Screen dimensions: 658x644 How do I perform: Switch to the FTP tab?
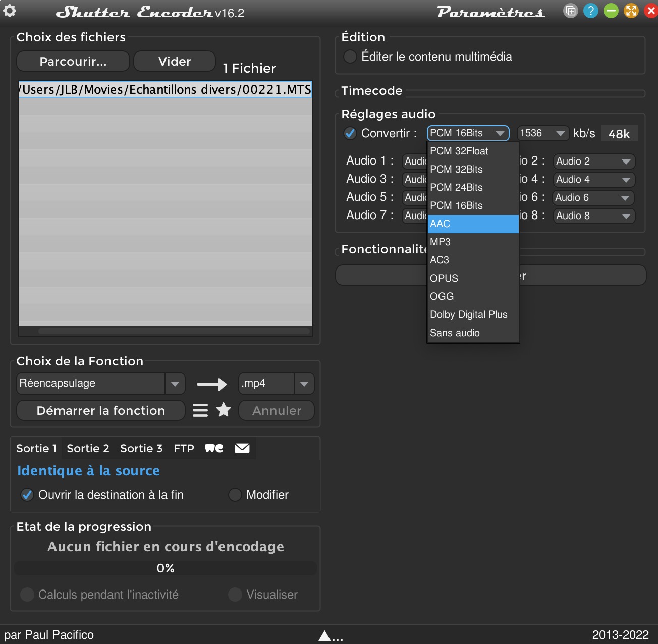click(184, 448)
